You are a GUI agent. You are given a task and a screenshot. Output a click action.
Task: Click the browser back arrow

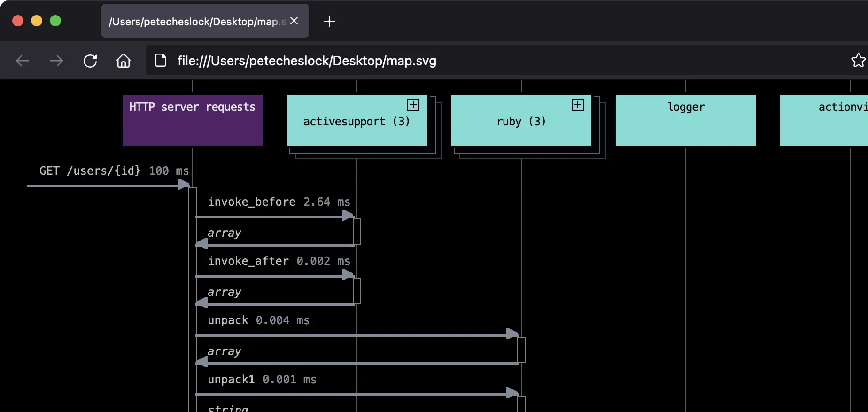point(23,61)
